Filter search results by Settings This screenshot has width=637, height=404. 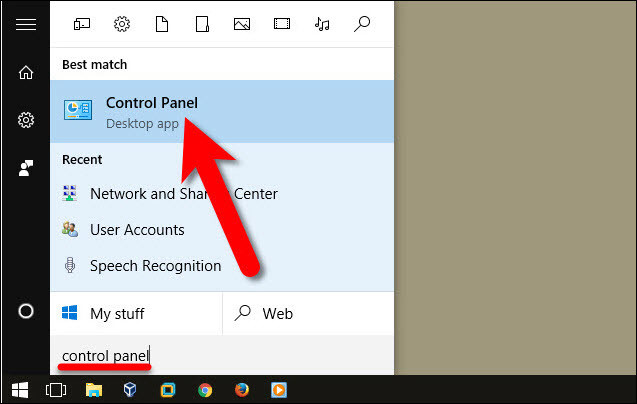tap(122, 24)
